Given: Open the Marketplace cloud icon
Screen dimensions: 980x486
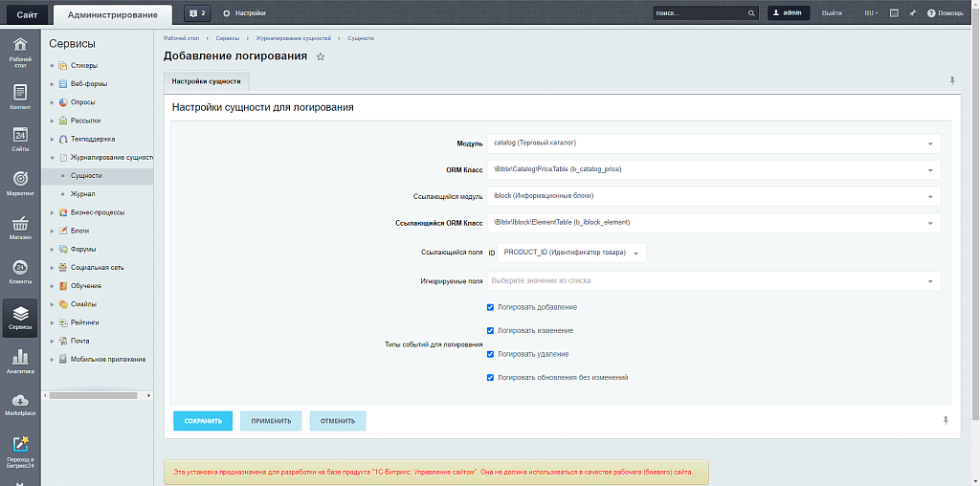Looking at the screenshot, I should click(20, 403).
